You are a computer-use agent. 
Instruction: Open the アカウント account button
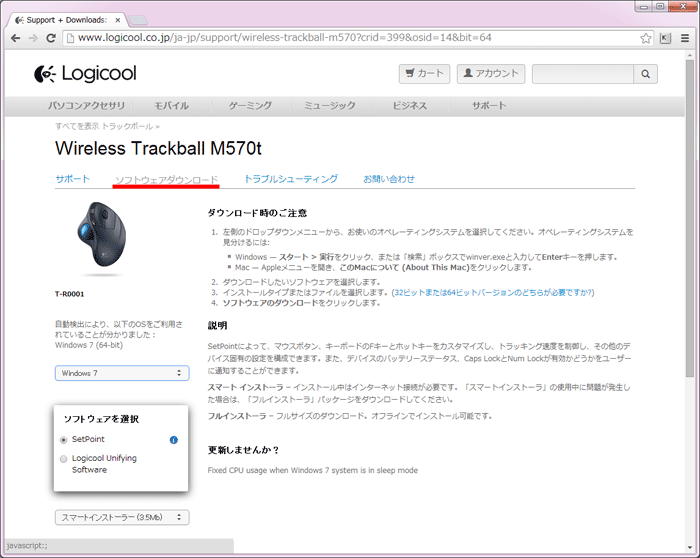491,74
